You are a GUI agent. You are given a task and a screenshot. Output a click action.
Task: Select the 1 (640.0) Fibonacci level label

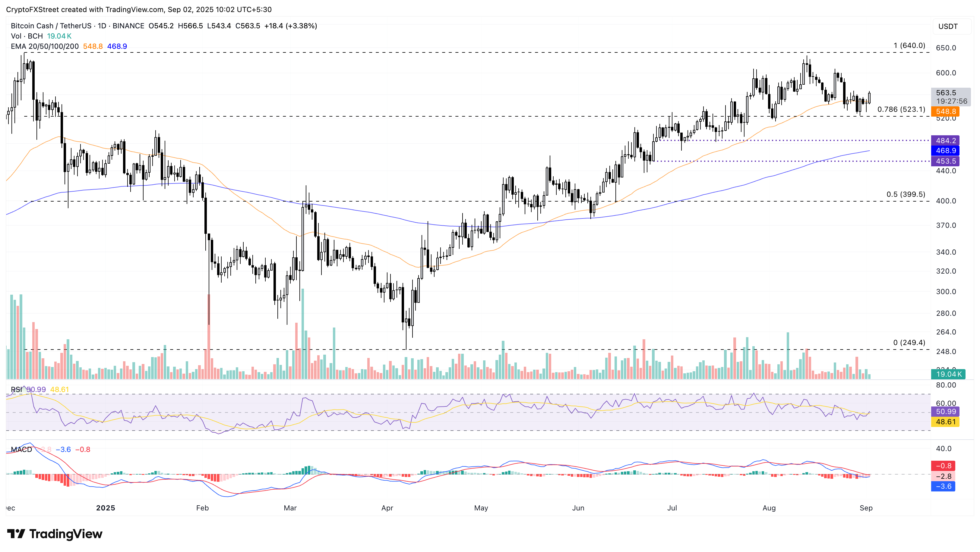[909, 45]
